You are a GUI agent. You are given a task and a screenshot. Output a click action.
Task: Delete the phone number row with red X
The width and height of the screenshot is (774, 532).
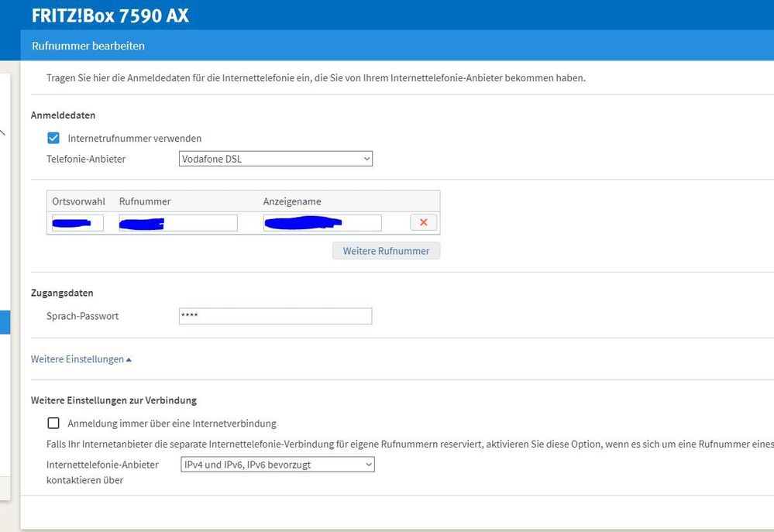(424, 222)
